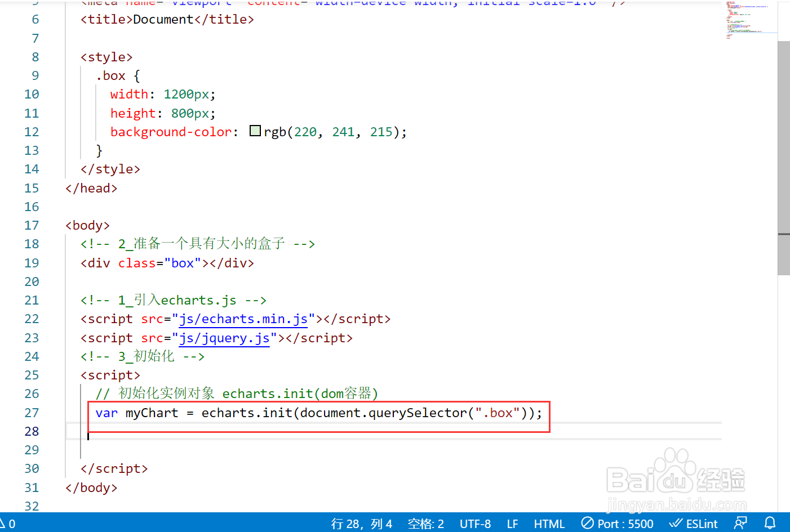
Task: Click the closing </body> tag
Action: [x=91, y=488]
